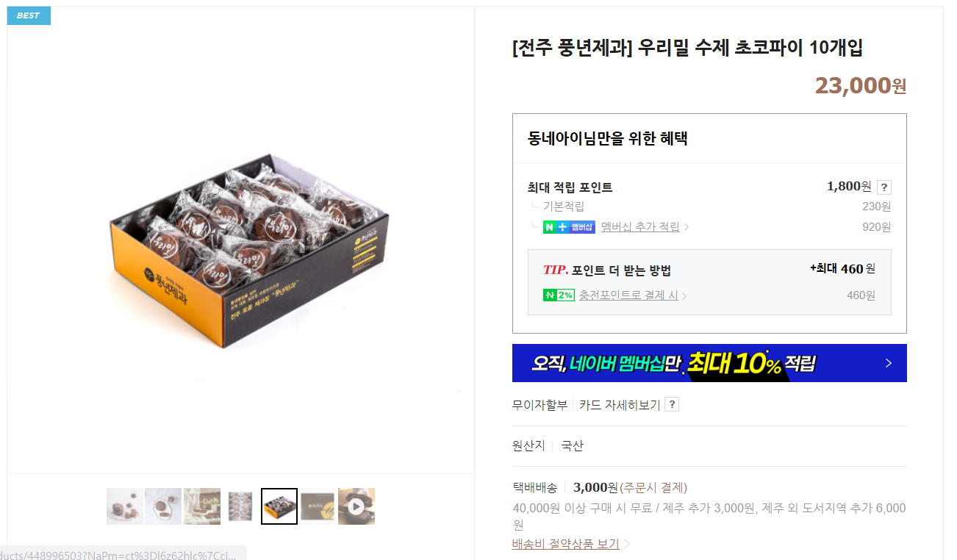Click the N+ 멤버십 badge icon
The height and width of the screenshot is (560, 957).
[x=569, y=227]
